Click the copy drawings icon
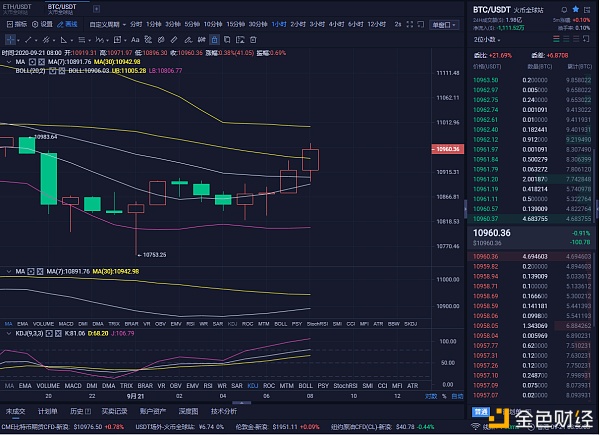This screenshot has width=600, height=435. pyautogui.click(x=227, y=39)
